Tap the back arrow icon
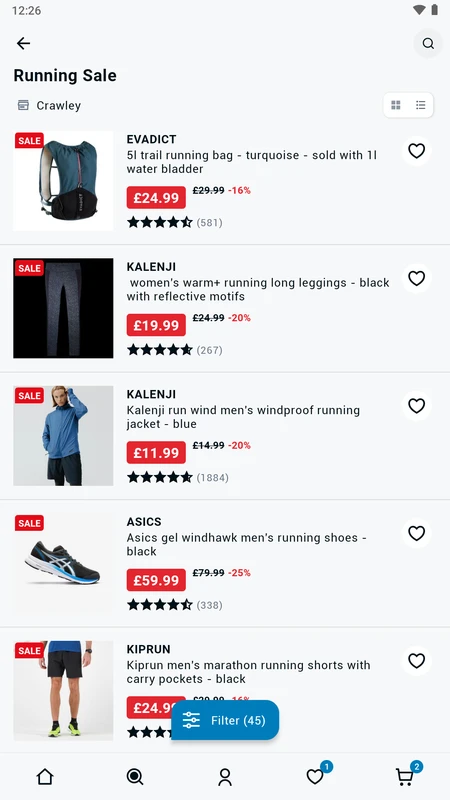Image resolution: width=450 pixels, height=800 pixels. (x=23, y=43)
